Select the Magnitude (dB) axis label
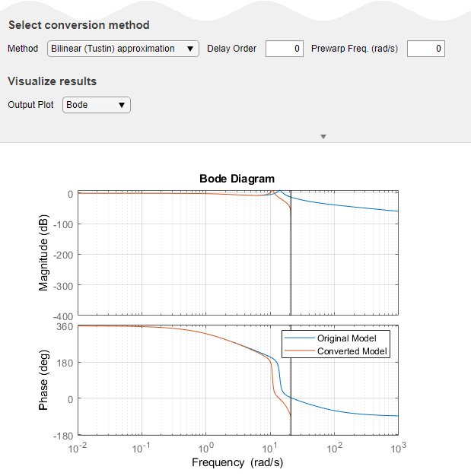Image resolution: width=471 pixels, height=476 pixels. [44, 254]
